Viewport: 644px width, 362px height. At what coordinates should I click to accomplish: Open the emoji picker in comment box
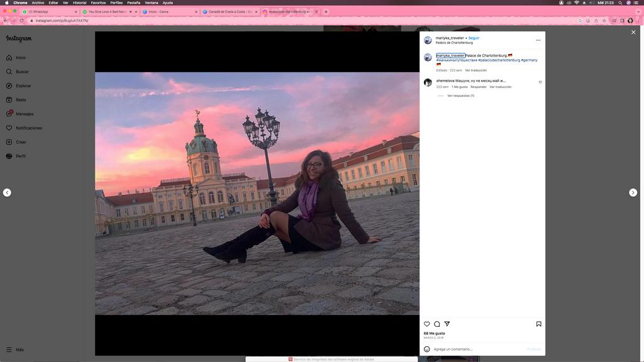pyautogui.click(x=427, y=349)
